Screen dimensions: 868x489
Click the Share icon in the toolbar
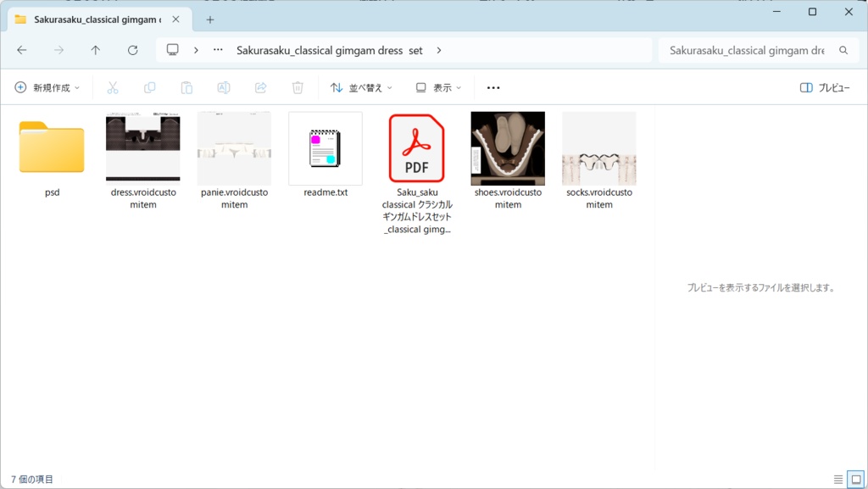[x=261, y=87]
